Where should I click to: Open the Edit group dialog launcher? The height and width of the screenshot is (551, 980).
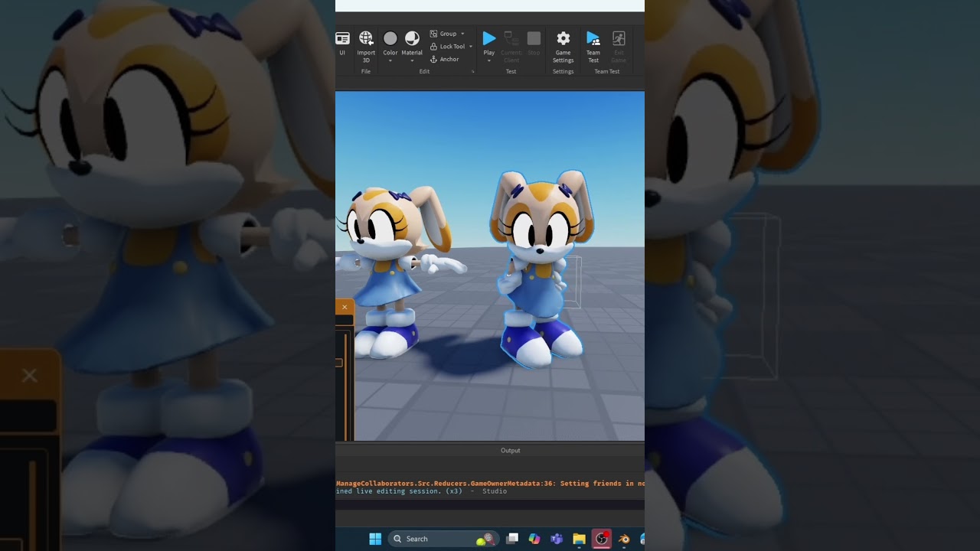click(x=472, y=71)
